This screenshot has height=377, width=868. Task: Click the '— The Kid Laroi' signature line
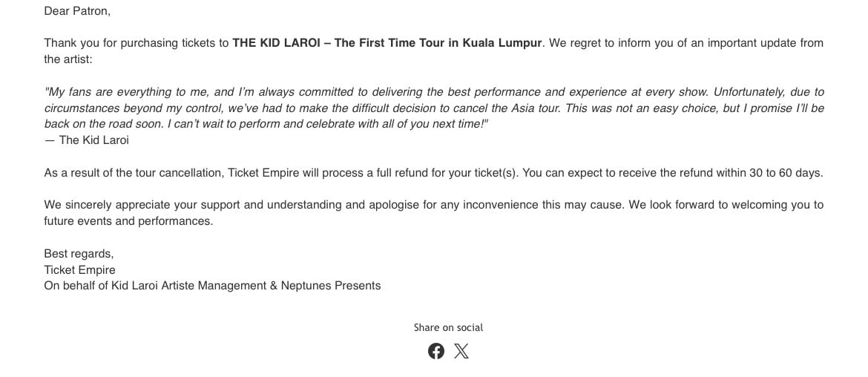(86, 140)
